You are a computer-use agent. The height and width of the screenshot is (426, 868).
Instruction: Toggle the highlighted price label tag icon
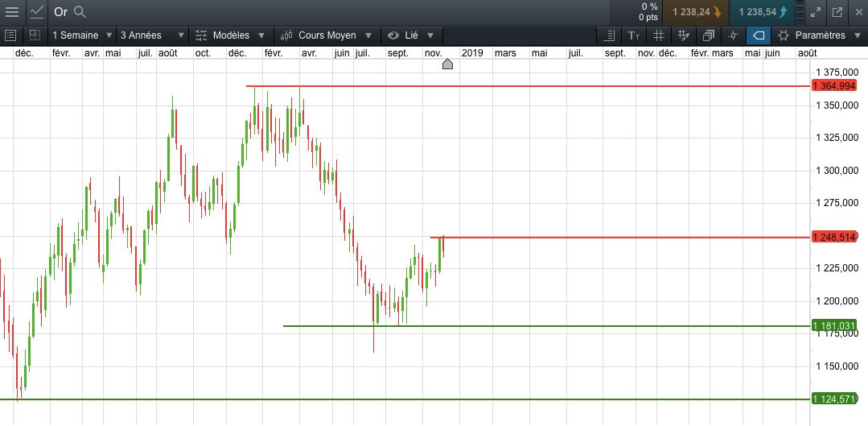click(x=759, y=35)
